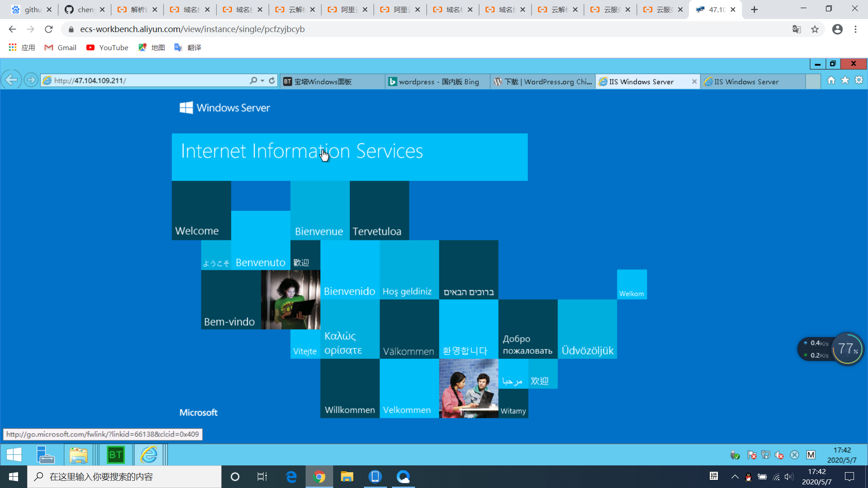The width and height of the screenshot is (868, 488).
Task: Click Microsoft logo link at page bottom
Action: (x=198, y=413)
